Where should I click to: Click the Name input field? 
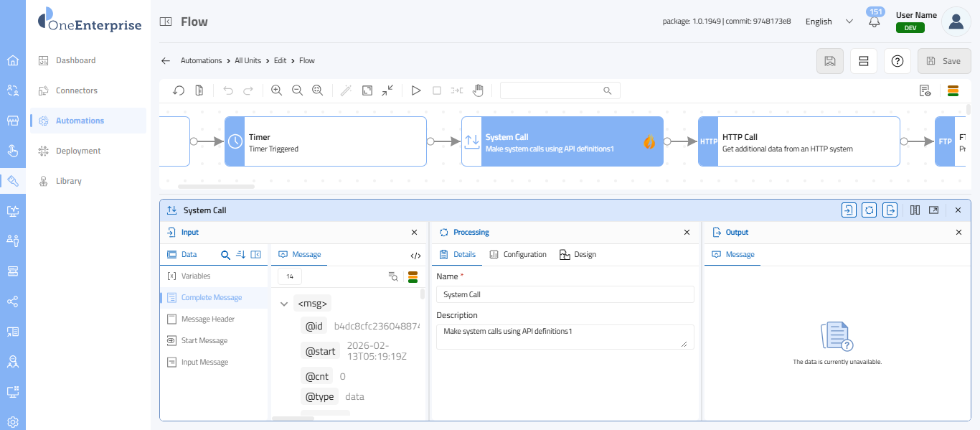tap(565, 294)
